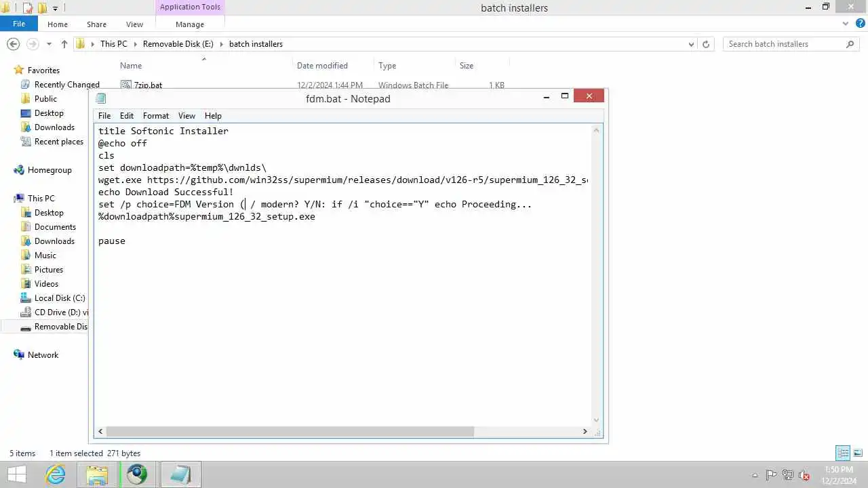Select Documents under This PC
This screenshot has width=868, height=488.
[47, 227]
